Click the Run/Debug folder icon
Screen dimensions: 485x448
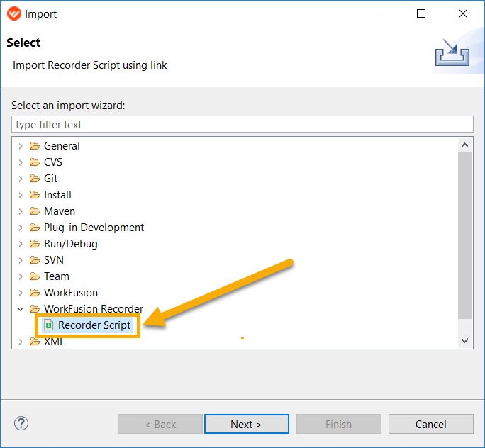pos(35,244)
